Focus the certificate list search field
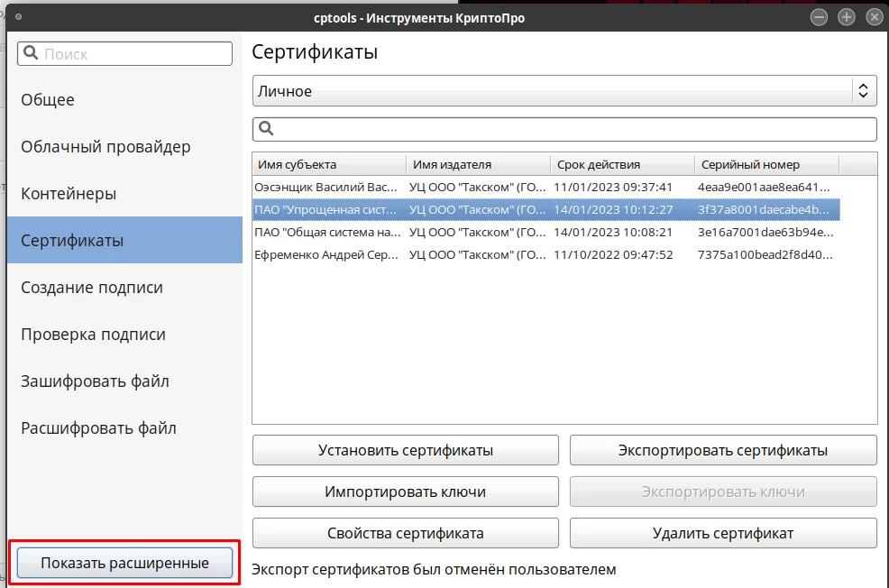 564,129
